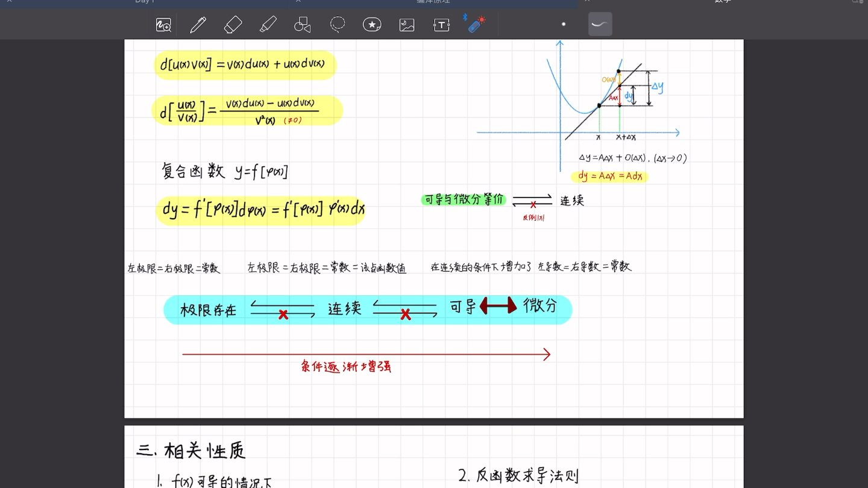Select the Eraser tool

click(x=233, y=24)
